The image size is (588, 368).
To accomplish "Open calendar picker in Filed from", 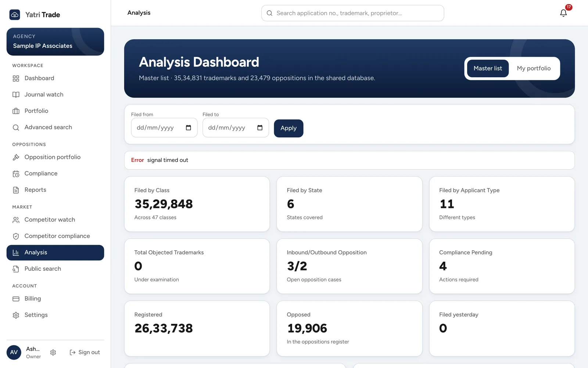I will point(189,128).
